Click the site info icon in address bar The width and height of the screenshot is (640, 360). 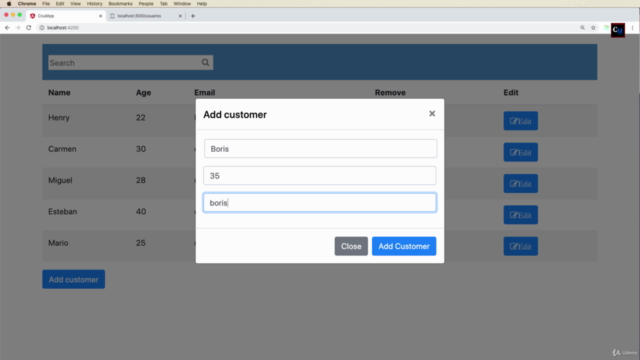pyautogui.click(x=42, y=28)
